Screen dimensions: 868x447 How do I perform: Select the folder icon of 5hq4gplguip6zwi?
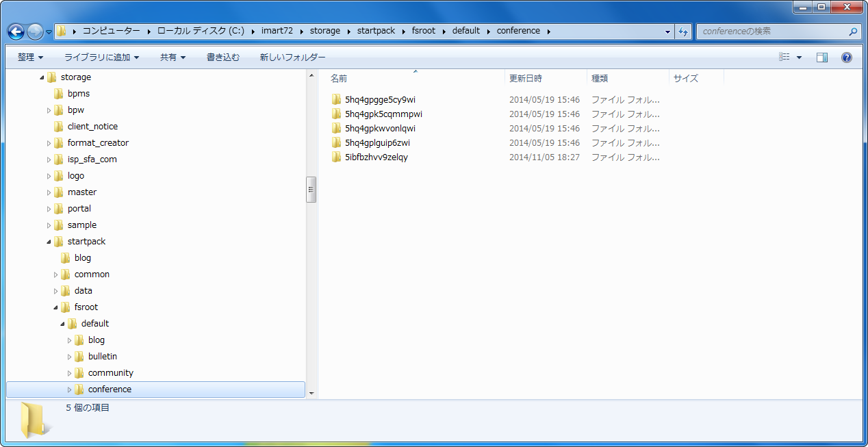click(x=336, y=143)
